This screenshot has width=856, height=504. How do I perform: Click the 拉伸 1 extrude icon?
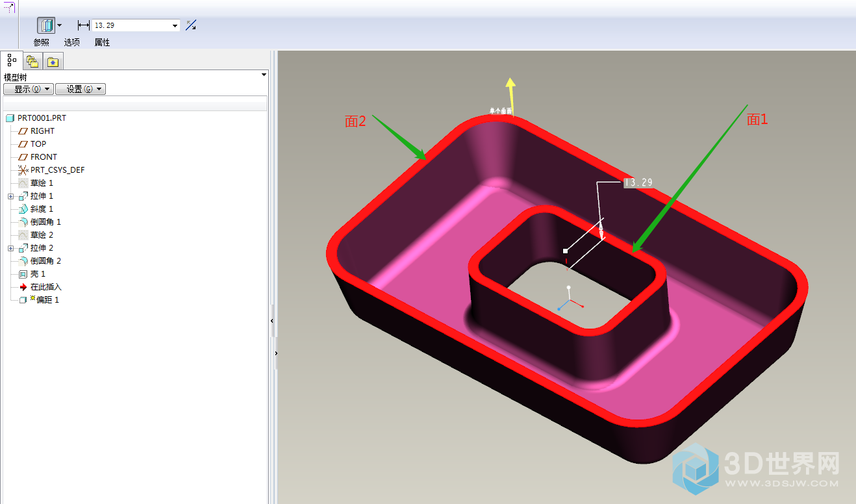pyautogui.click(x=23, y=196)
